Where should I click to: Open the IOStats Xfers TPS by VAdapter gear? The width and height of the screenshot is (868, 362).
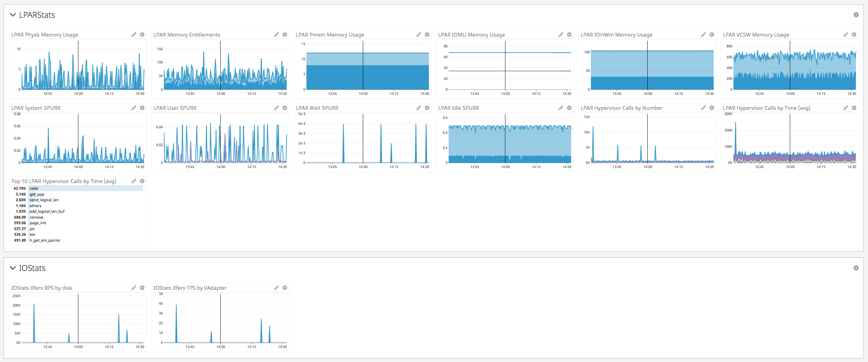[284, 288]
